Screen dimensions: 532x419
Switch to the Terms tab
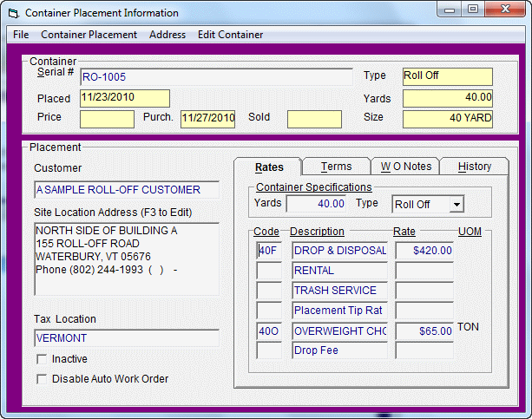(336, 167)
